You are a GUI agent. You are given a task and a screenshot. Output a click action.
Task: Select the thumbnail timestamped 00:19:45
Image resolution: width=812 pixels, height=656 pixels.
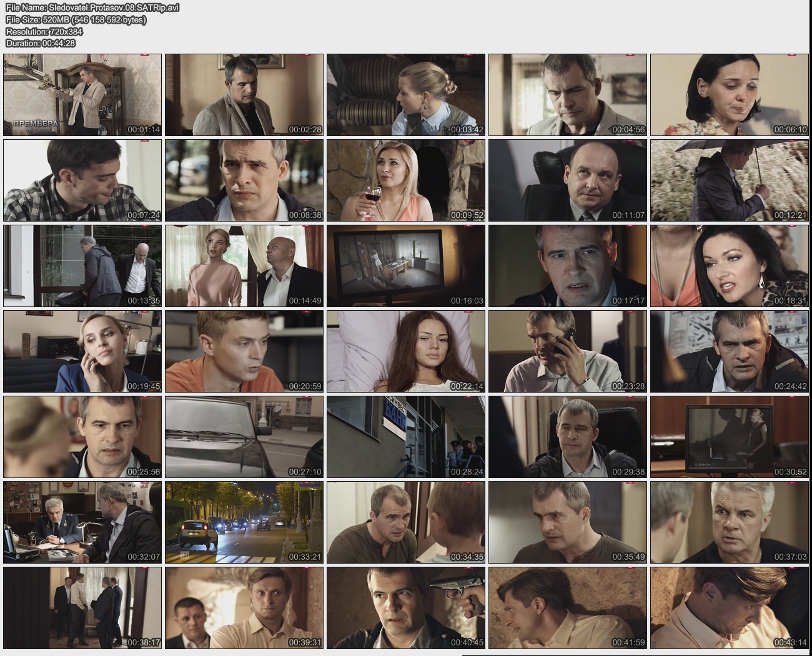tap(82, 351)
